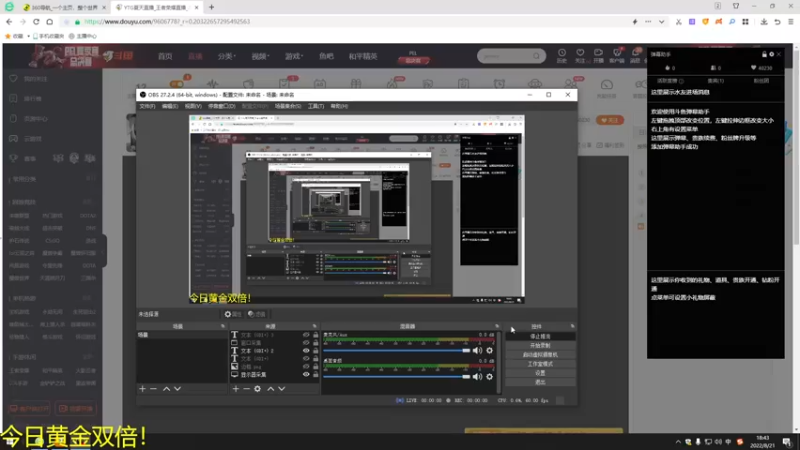Click the stop streaming button in OBS controls
Screen dimensions: 800x450
(540, 336)
